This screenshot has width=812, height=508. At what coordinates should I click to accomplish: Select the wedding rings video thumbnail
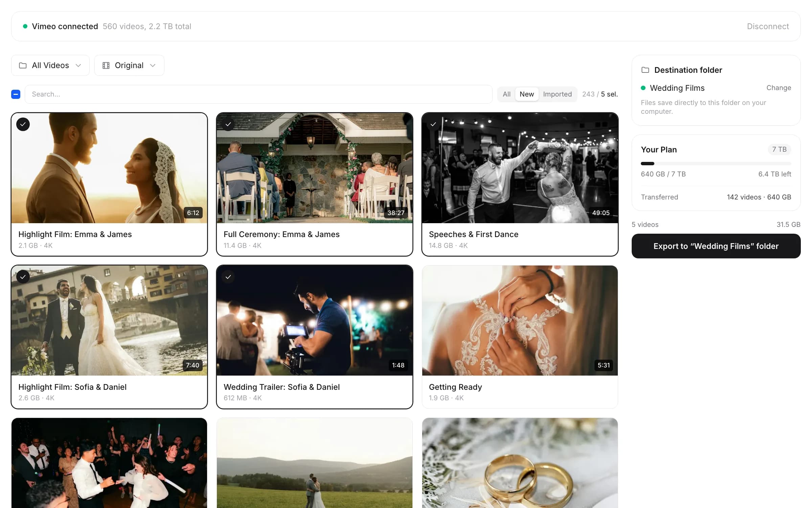(x=520, y=463)
